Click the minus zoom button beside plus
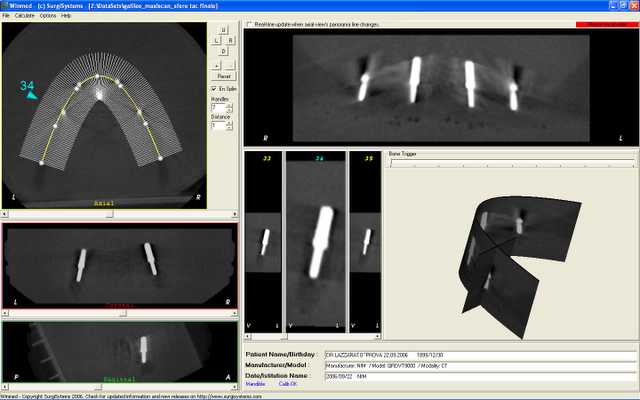This screenshot has height=400, width=640. click(x=230, y=65)
